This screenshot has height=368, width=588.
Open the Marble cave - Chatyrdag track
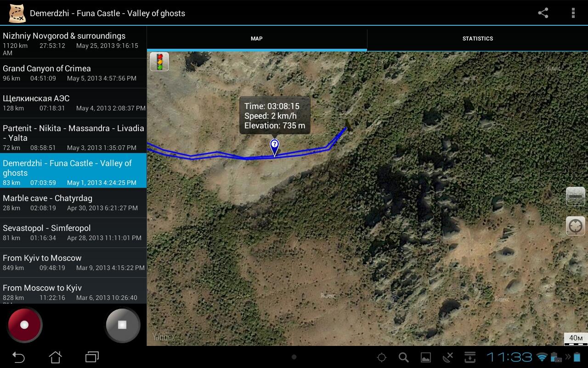73,203
